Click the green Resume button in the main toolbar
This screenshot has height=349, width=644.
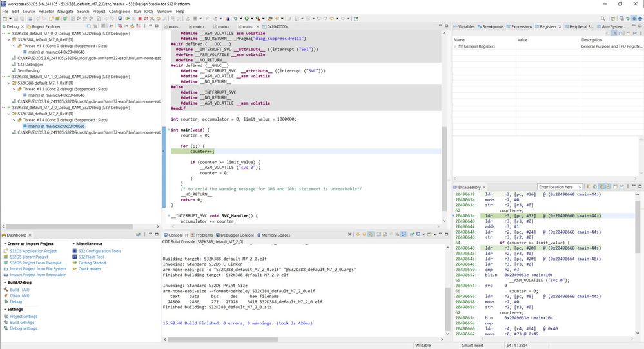(128, 19)
